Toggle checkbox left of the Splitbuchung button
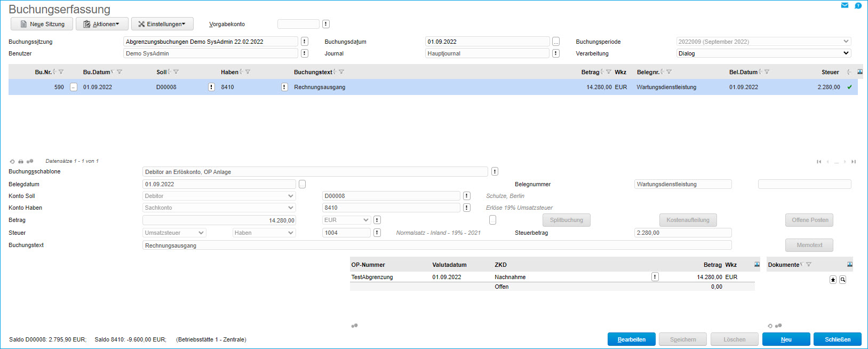The height and width of the screenshot is (349, 868). (492, 220)
